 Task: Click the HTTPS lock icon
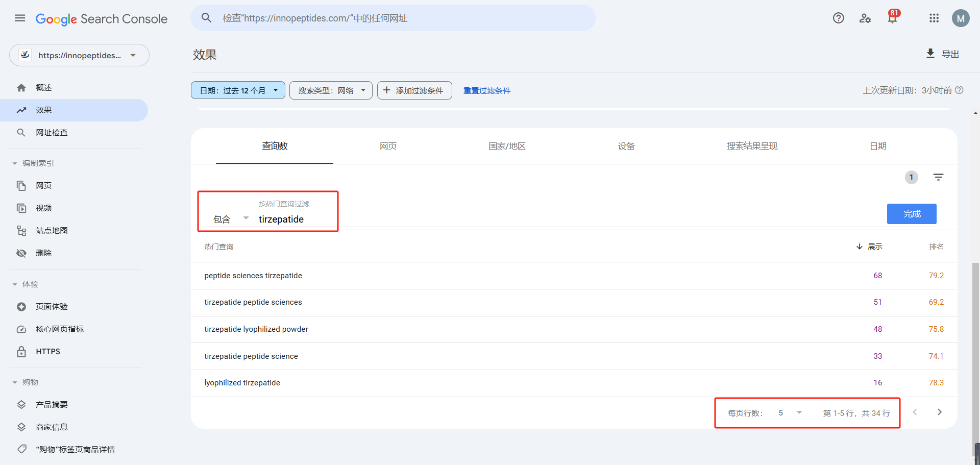21,352
